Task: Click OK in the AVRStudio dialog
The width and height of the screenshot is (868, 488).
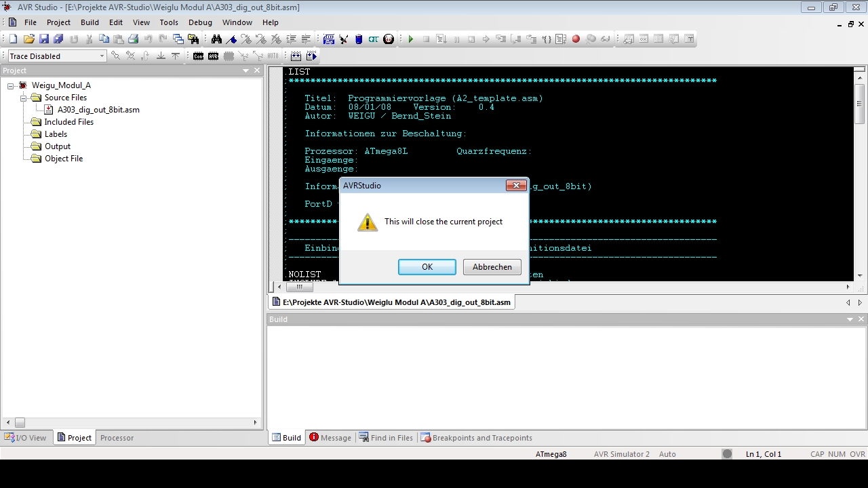Action: click(427, 267)
